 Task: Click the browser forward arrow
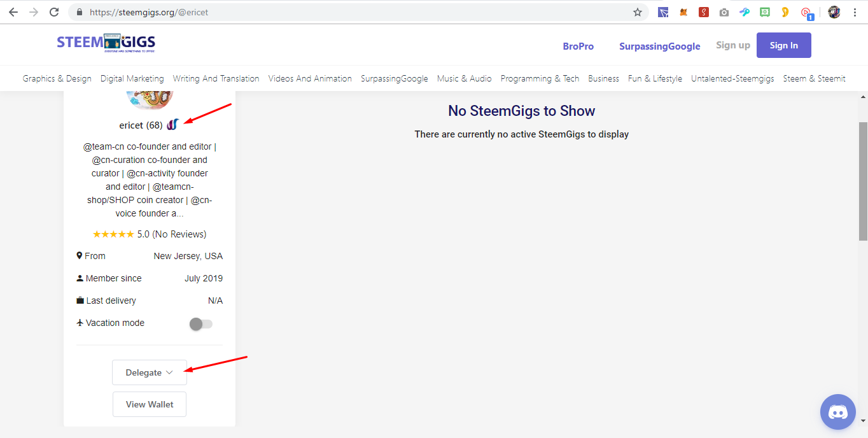coord(34,12)
